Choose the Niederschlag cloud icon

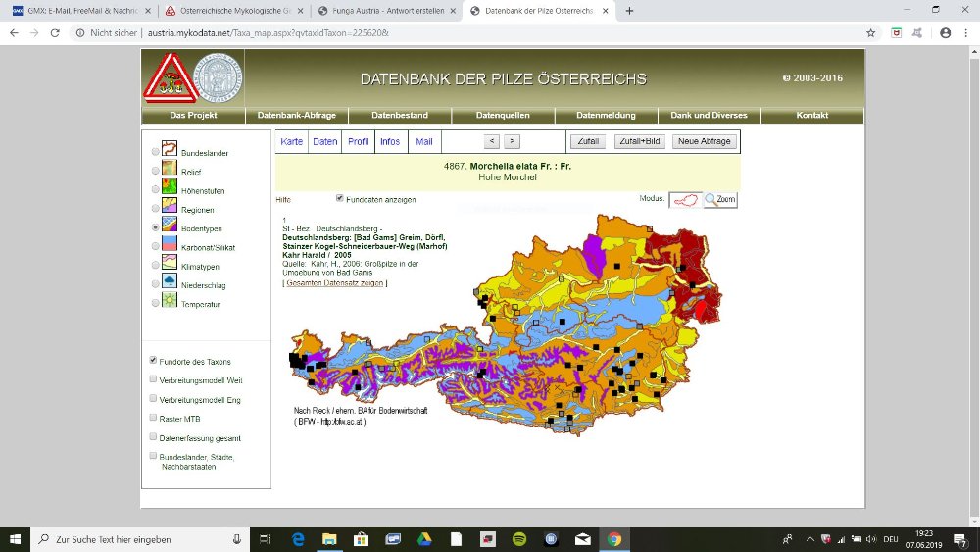[x=170, y=283]
